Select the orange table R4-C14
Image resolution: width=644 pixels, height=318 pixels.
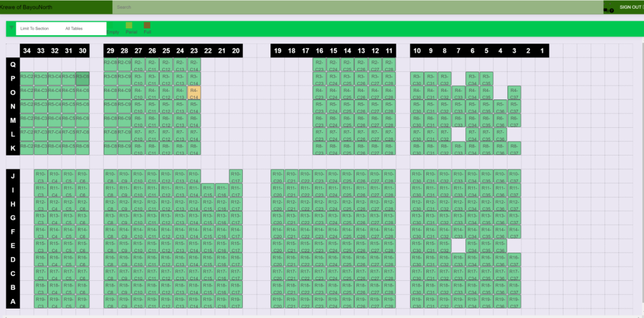click(x=194, y=93)
